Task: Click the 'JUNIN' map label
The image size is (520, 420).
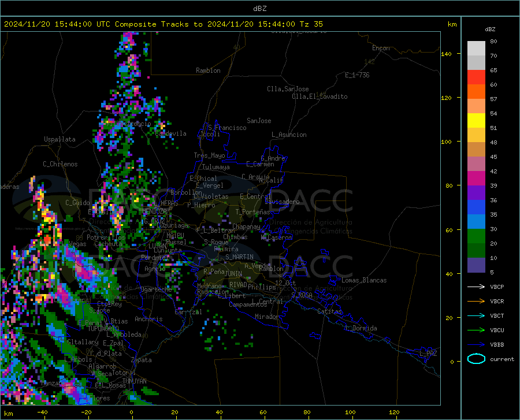Action: point(233,273)
